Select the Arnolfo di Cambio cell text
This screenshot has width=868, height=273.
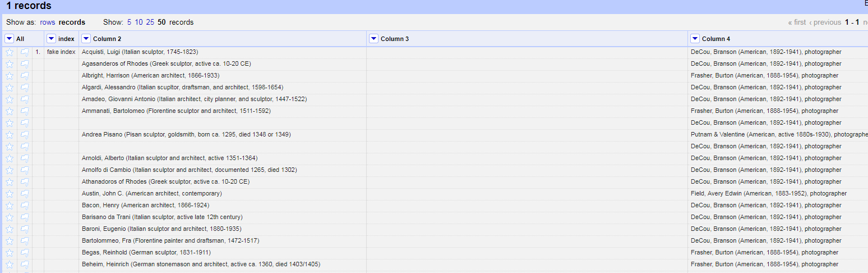[190, 170]
